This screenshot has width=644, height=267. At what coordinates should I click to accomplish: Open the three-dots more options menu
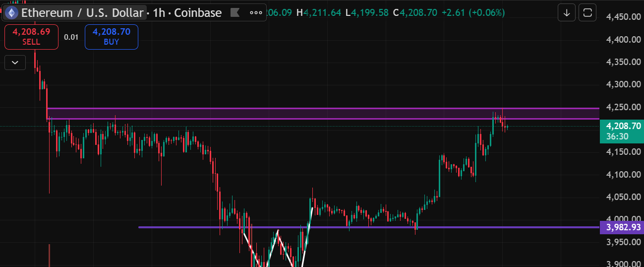pos(256,12)
